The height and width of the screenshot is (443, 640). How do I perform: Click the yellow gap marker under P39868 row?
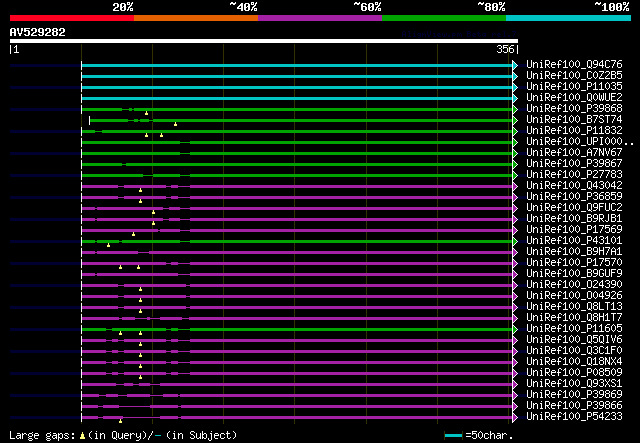pyautogui.click(x=147, y=113)
